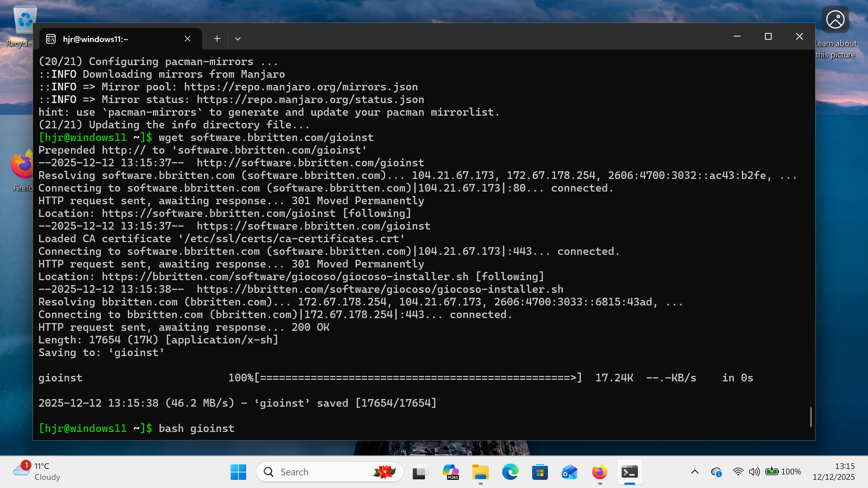Open Task View on the taskbar
The height and width of the screenshot is (488, 868).
420,471
